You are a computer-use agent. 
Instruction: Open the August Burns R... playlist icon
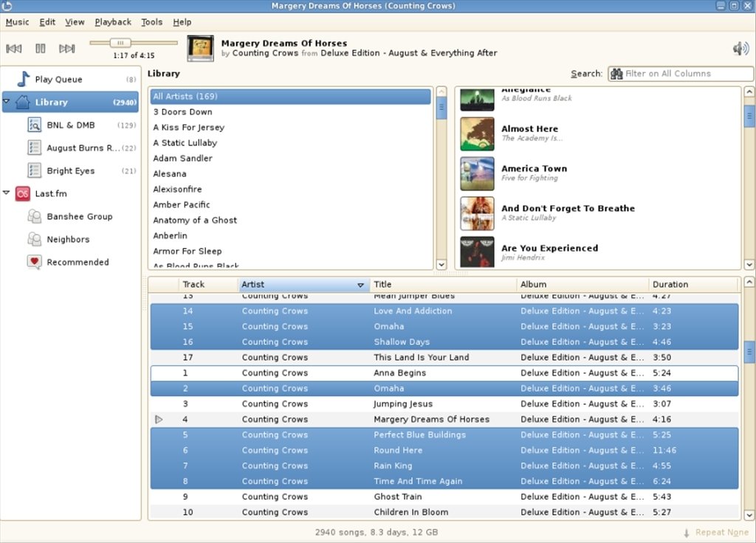[34, 148]
